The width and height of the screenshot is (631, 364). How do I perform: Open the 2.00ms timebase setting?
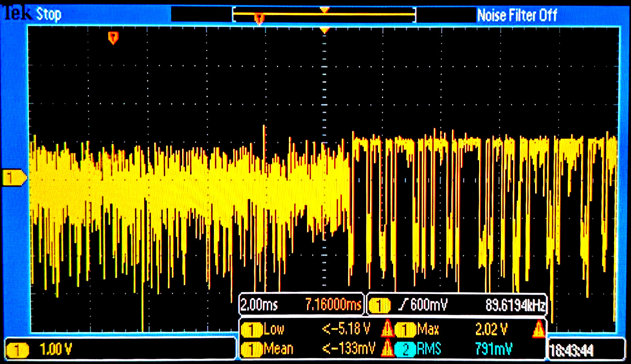click(x=259, y=305)
